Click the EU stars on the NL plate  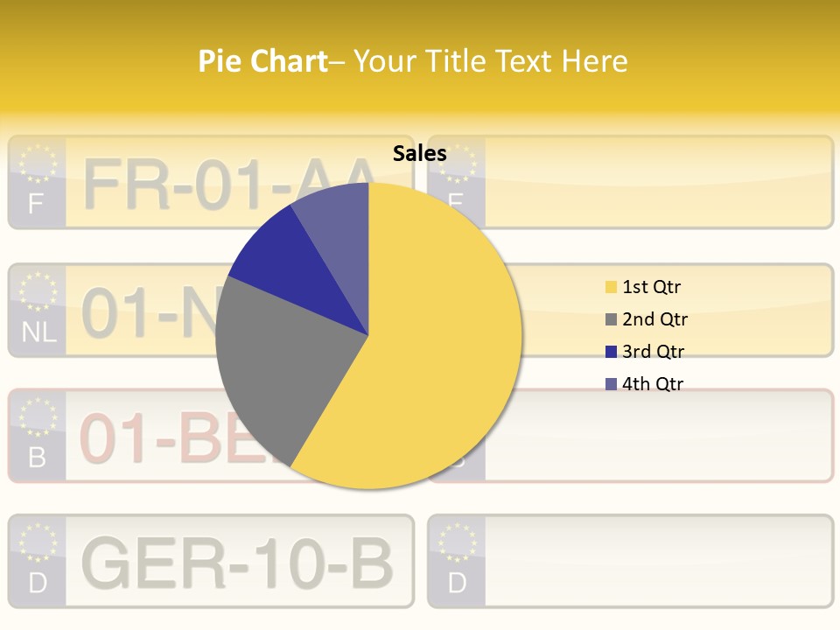(38, 290)
